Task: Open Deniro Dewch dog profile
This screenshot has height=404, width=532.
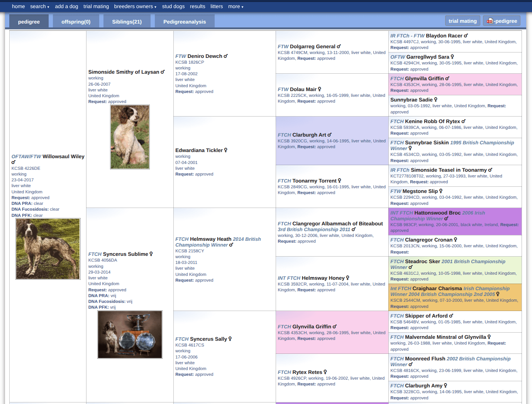Action: (205, 56)
